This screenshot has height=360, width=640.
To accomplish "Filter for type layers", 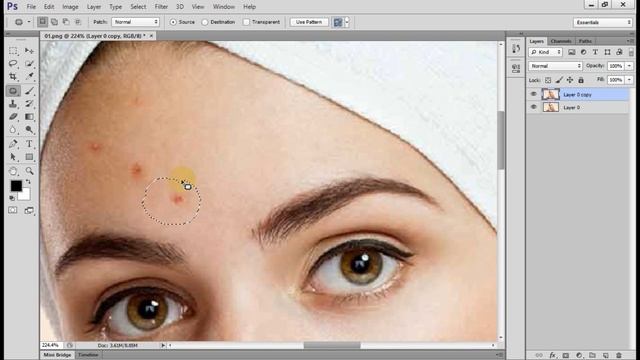I will pyautogui.click(x=595, y=52).
